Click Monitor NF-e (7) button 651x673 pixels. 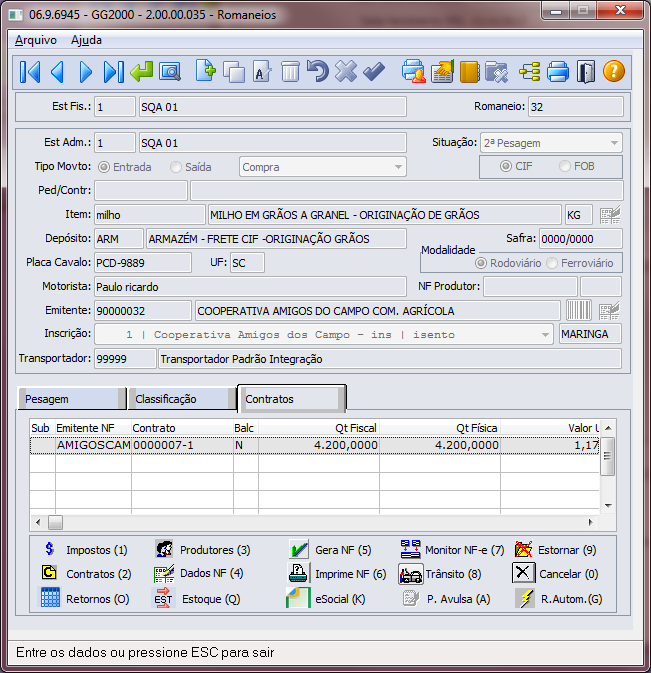[452, 550]
